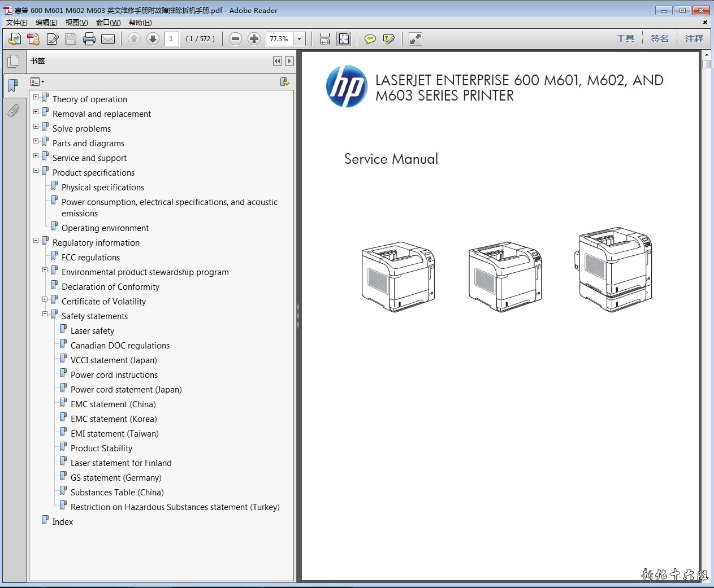Collapse the Safety statements bookmark
The height and width of the screenshot is (588, 714).
[45, 314]
